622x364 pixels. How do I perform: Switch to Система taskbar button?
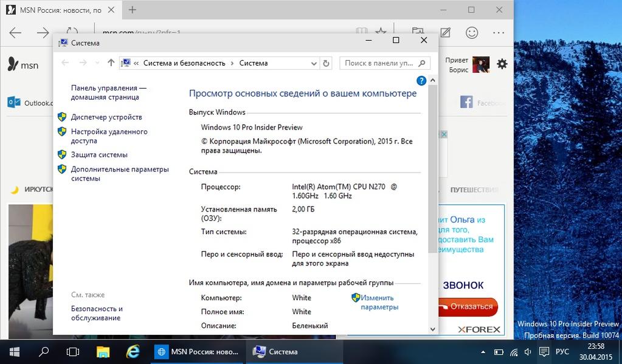coord(294,352)
